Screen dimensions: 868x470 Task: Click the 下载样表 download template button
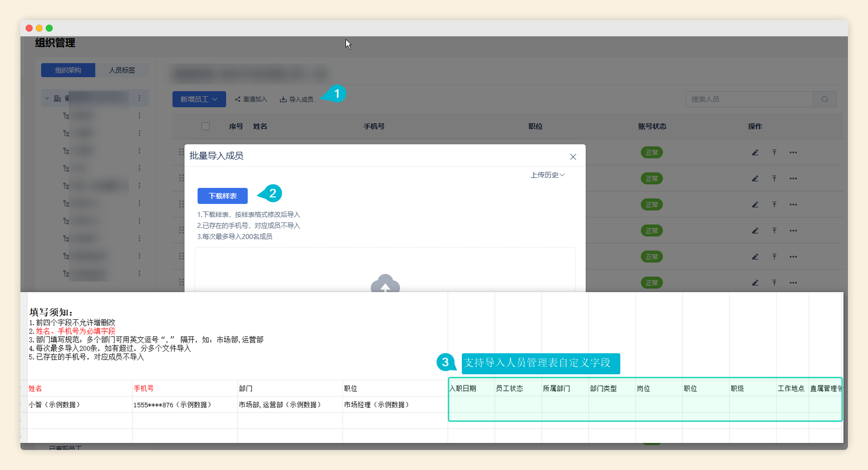[223, 196]
